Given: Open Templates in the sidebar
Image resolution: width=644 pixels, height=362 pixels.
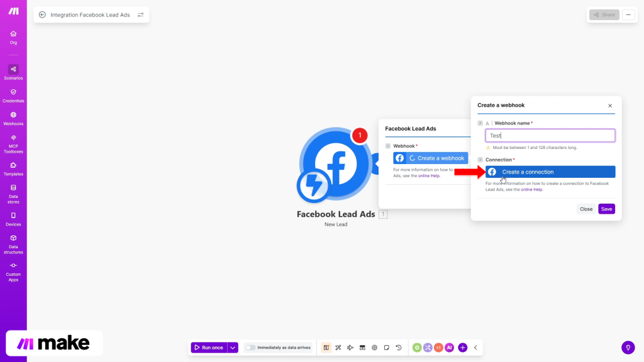Looking at the screenshot, I should (x=13, y=168).
